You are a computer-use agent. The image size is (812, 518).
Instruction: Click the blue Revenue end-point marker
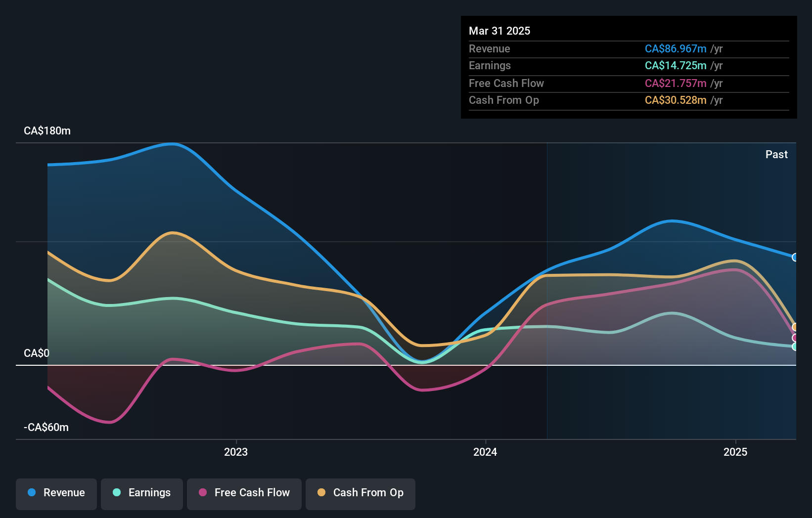795,257
